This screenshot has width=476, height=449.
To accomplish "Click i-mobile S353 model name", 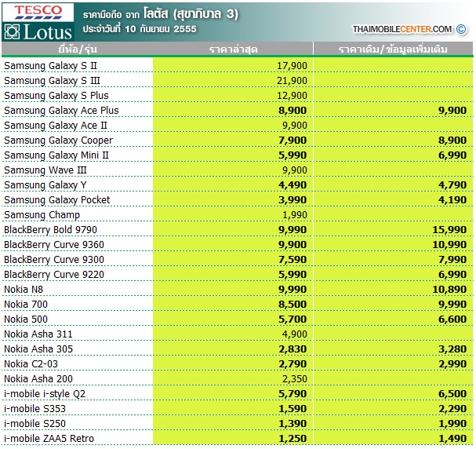I will pyautogui.click(x=35, y=408).
